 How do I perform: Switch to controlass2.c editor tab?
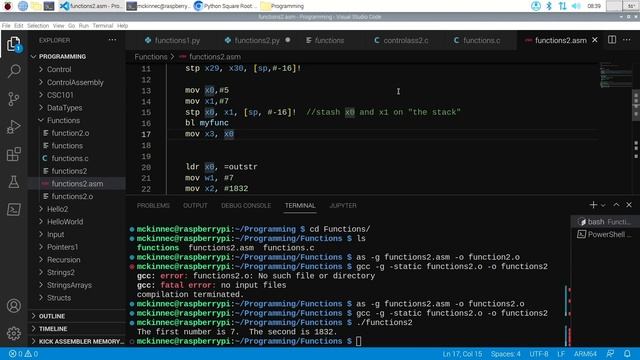pos(401,40)
